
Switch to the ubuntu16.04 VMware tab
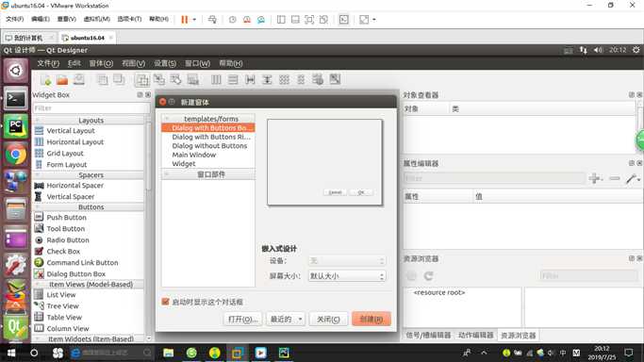tap(87, 38)
